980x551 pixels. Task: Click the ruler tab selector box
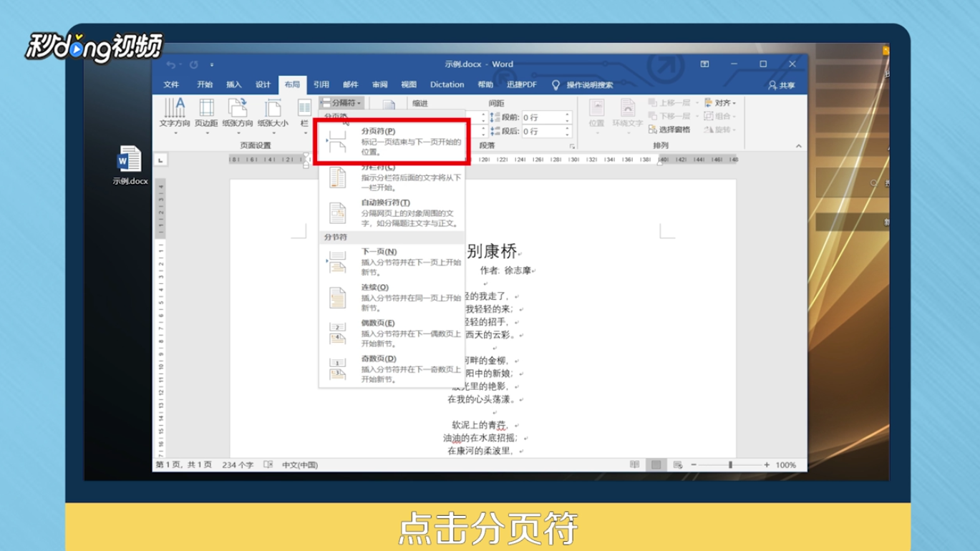click(x=160, y=160)
